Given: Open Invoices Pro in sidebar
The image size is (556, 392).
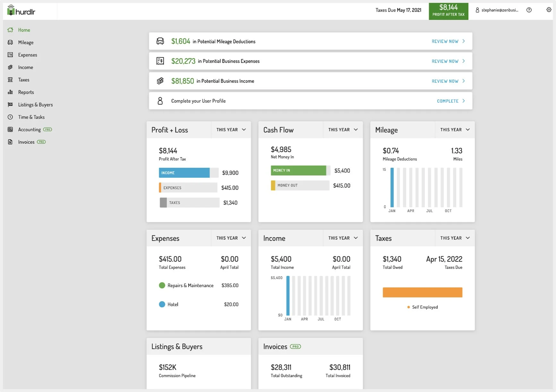Looking at the screenshot, I should tap(32, 142).
